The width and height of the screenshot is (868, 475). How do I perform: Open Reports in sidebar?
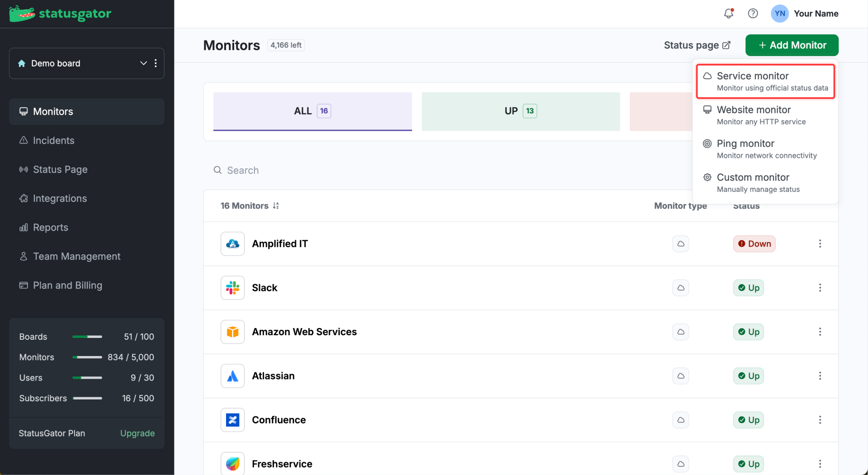(87, 228)
